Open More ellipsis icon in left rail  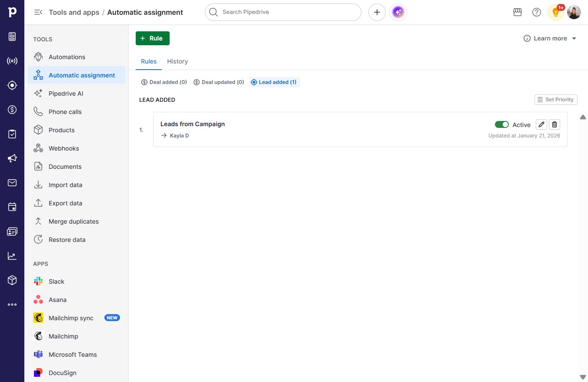[12, 305]
